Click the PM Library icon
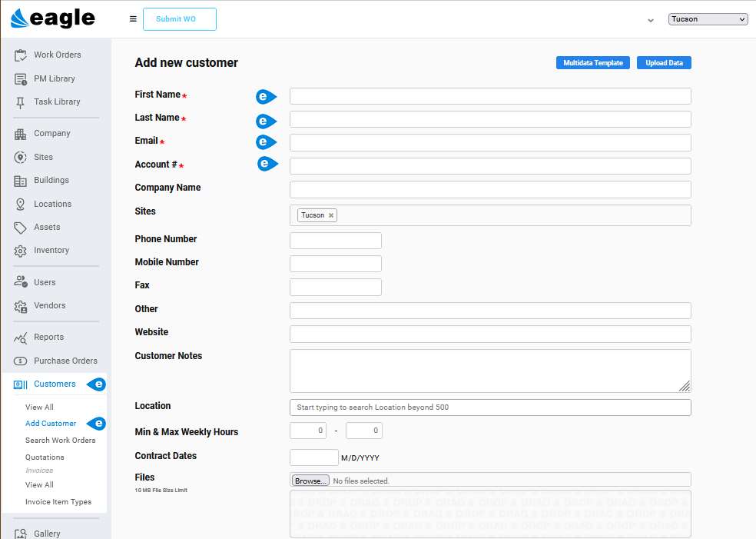 click(x=20, y=79)
